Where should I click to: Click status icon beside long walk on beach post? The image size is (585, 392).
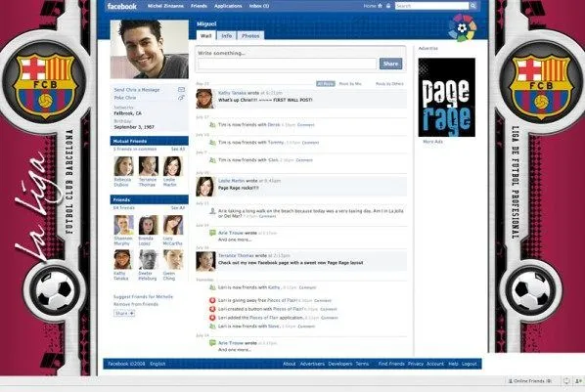click(x=212, y=211)
